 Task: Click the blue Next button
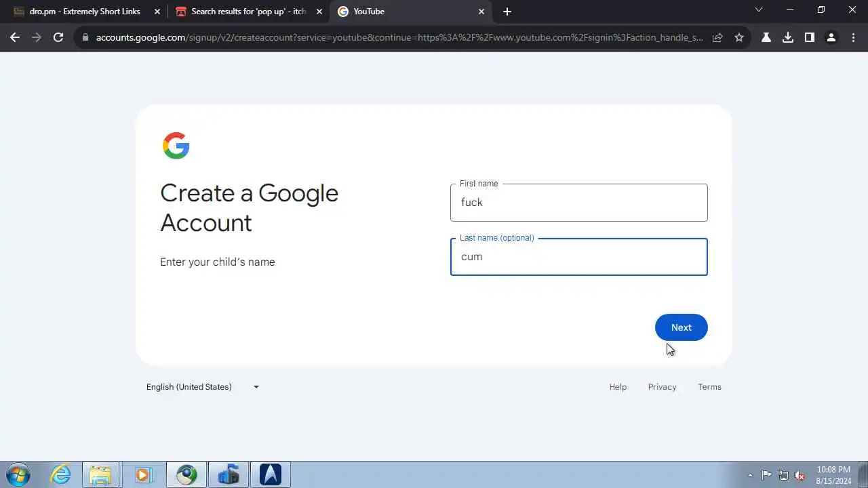(x=682, y=327)
